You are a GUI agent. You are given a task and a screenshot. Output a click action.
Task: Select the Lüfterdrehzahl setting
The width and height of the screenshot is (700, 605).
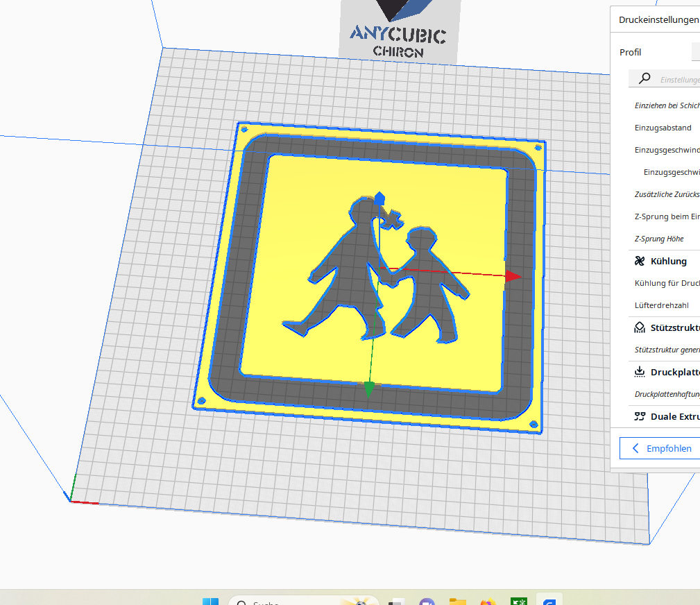click(662, 305)
